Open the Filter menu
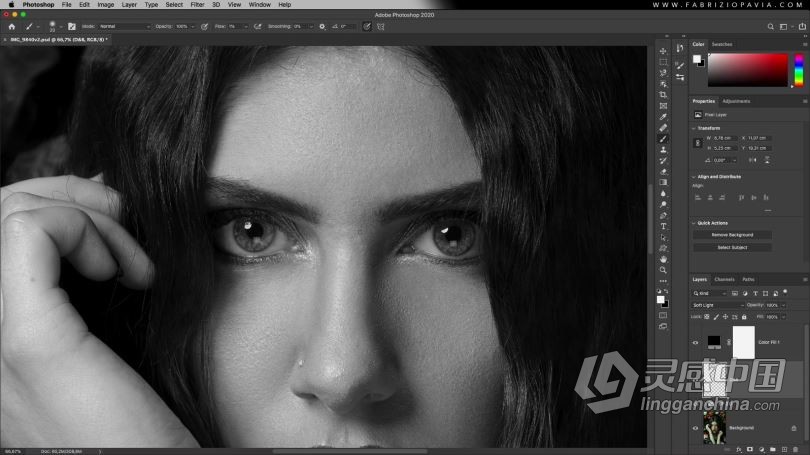The image size is (810, 455). [x=197, y=5]
